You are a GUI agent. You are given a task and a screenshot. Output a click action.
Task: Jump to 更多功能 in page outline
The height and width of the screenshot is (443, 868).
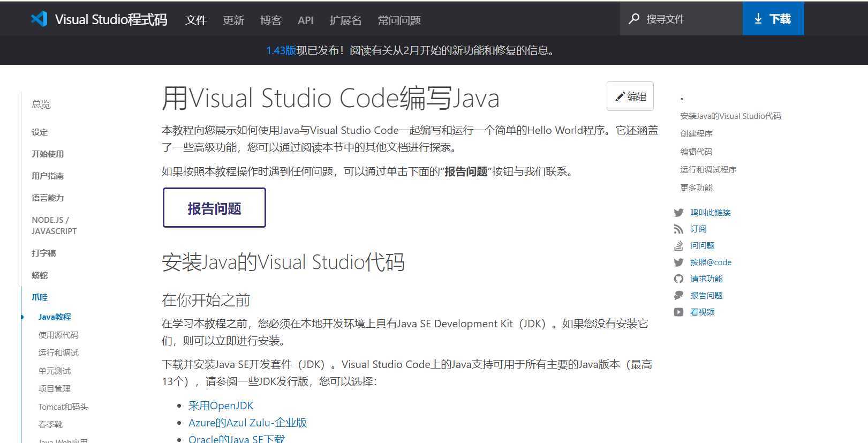pos(696,188)
